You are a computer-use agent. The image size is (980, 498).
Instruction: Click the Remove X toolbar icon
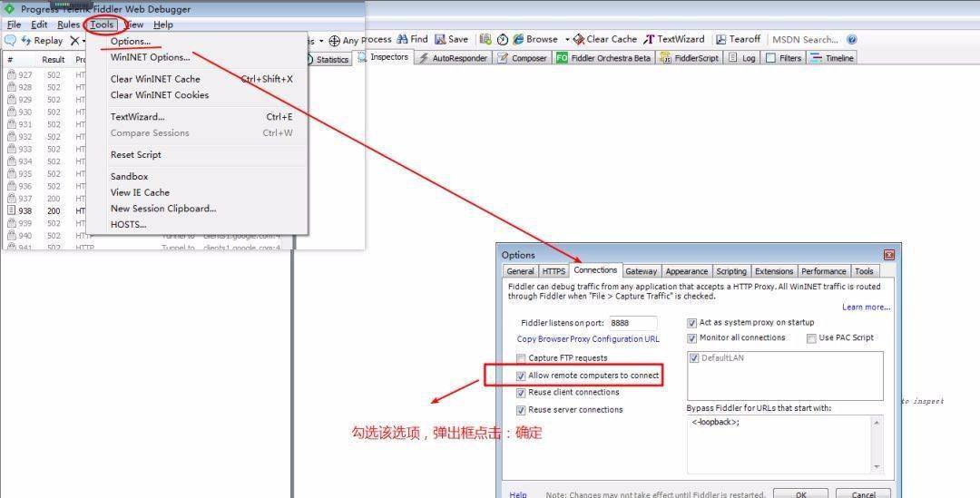click(74, 40)
